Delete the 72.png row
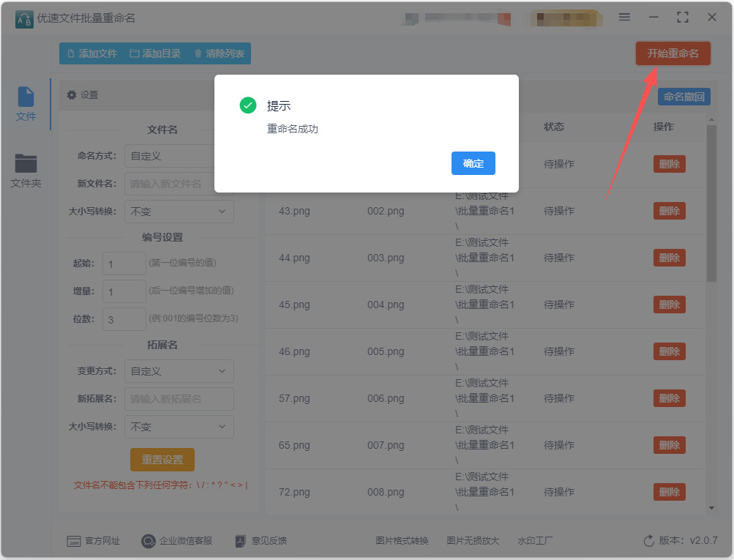This screenshot has width=734, height=560. pos(670,492)
